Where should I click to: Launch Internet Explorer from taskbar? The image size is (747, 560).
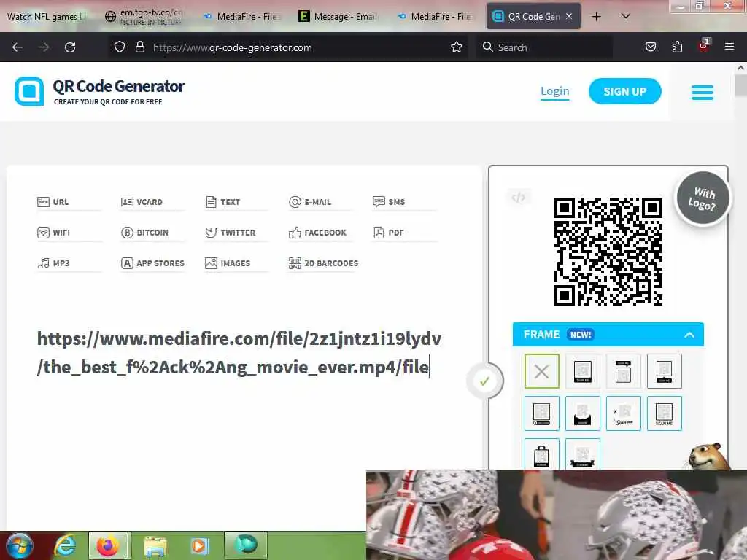65,546
